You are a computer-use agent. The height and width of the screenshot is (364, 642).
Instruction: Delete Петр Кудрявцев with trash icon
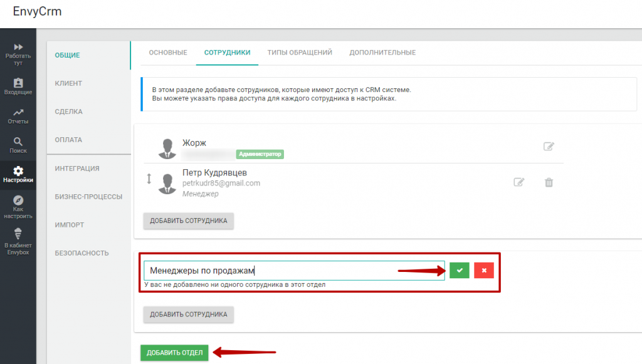tap(549, 182)
